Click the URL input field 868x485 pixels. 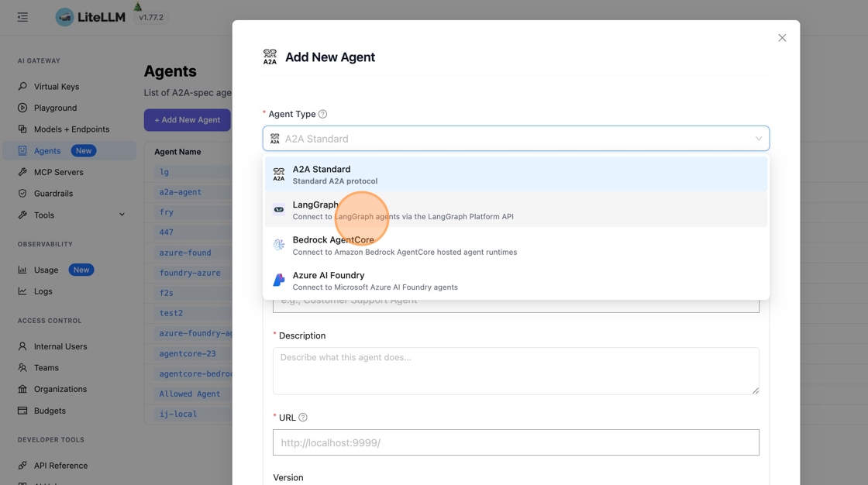coord(516,442)
